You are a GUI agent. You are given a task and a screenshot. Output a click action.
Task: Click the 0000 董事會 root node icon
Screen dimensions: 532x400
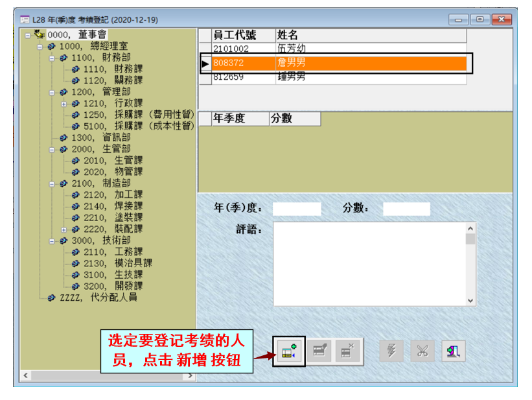[x=40, y=34]
